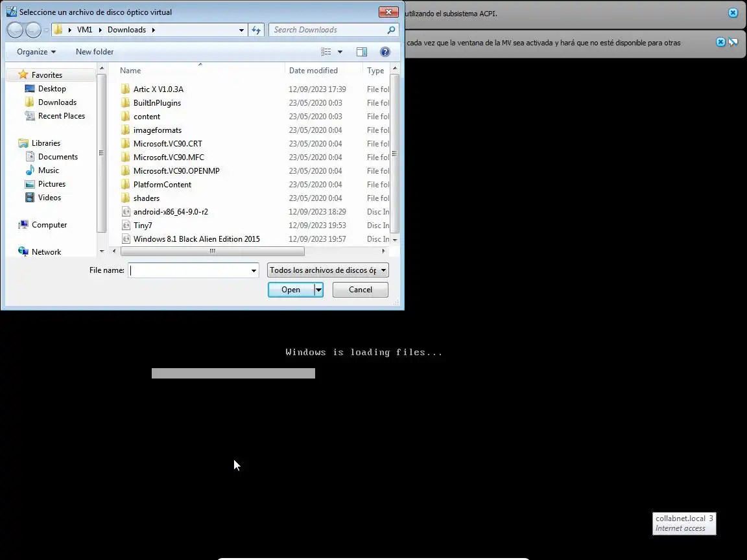747x560 pixels.
Task: Click the navigation pane scrollbar
Action: 101,154
